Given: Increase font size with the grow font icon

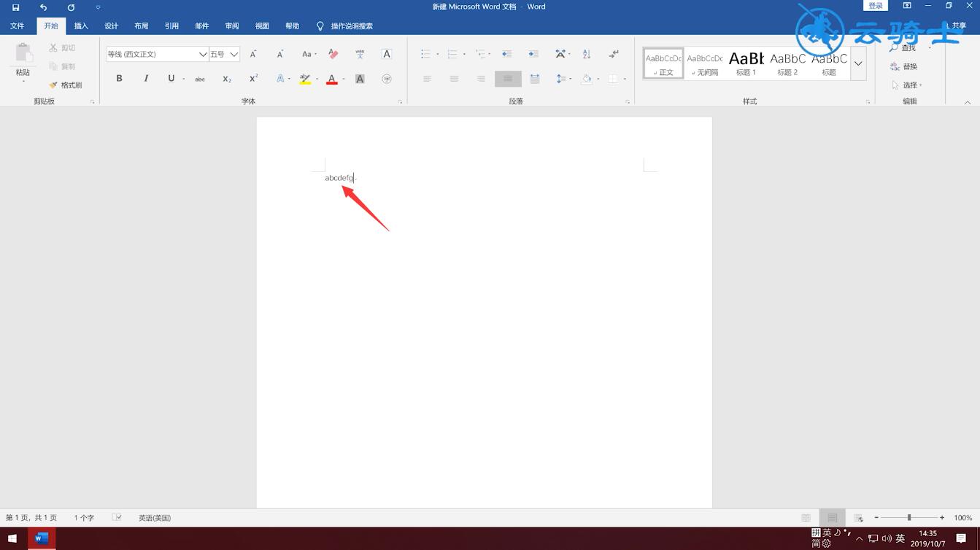Looking at the screenshot, I should 253,54.
